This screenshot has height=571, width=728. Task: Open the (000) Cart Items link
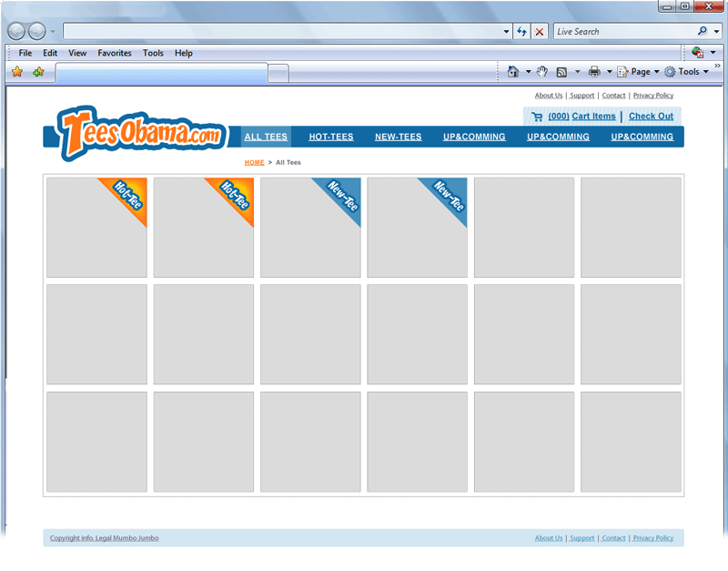581,117
